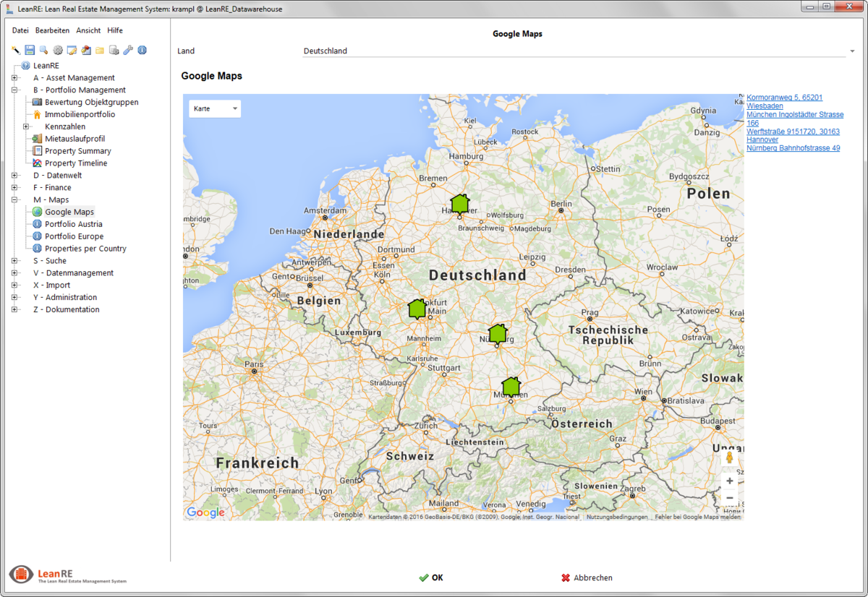Image resolution: width=868 pixels, height=597 pixels.
Task: Open the Ansicht menu
Action: [88, 30]
